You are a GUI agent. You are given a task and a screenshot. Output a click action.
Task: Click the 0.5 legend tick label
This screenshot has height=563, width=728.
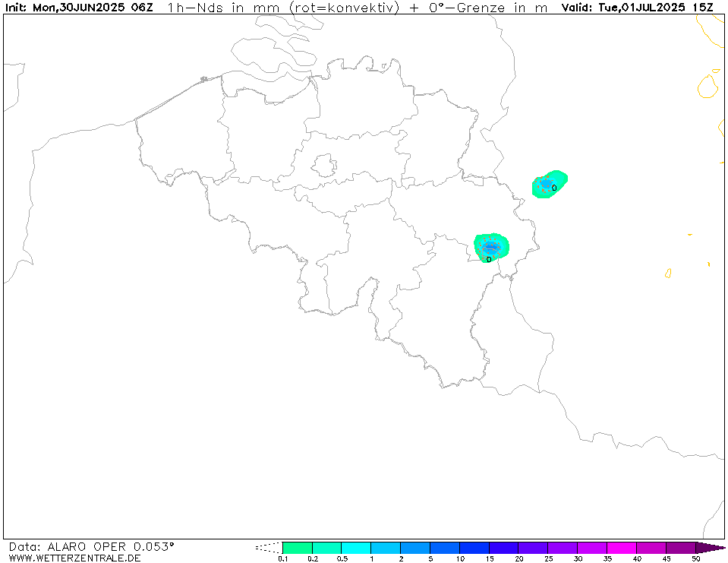(x=342, y=558)
